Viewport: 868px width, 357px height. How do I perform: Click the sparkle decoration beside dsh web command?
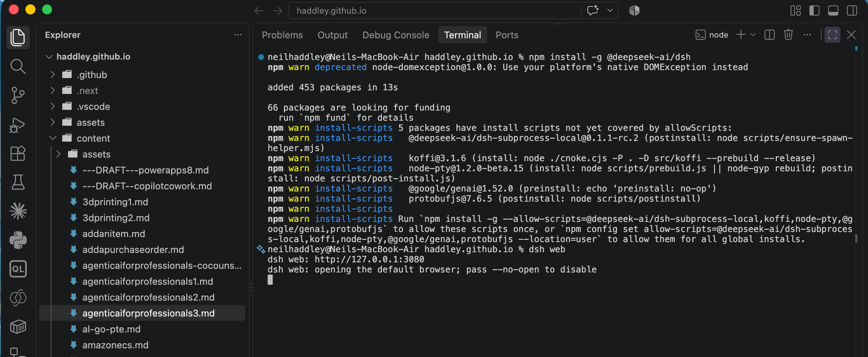261,249
